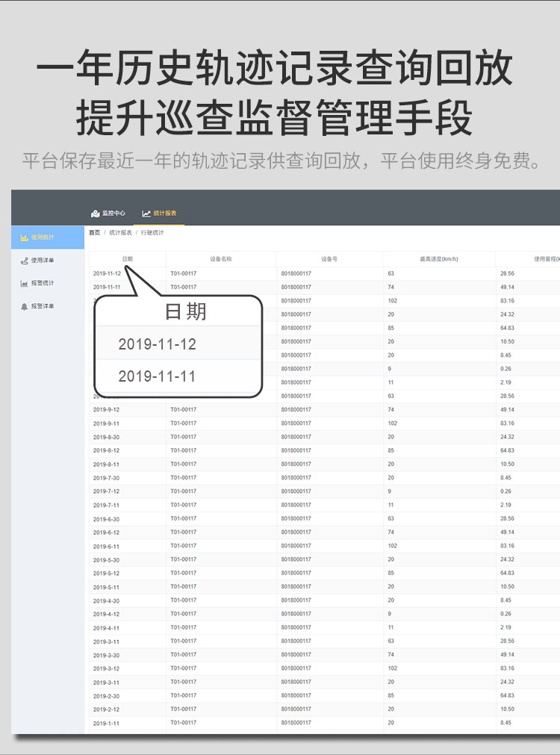Viewport: 560px width, 755px height.
Task: Click the 设备号 column header
Action: pyautogui.click(x=329, y=259)
